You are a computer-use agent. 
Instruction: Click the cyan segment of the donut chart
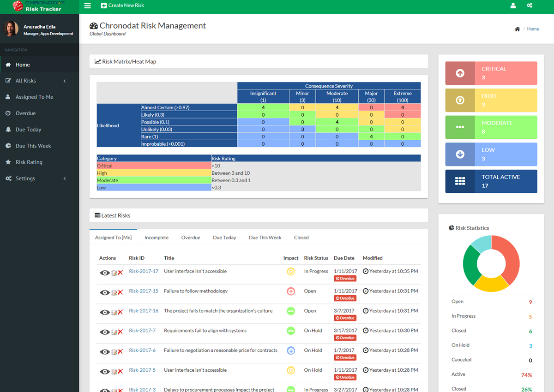click(482, 244)
